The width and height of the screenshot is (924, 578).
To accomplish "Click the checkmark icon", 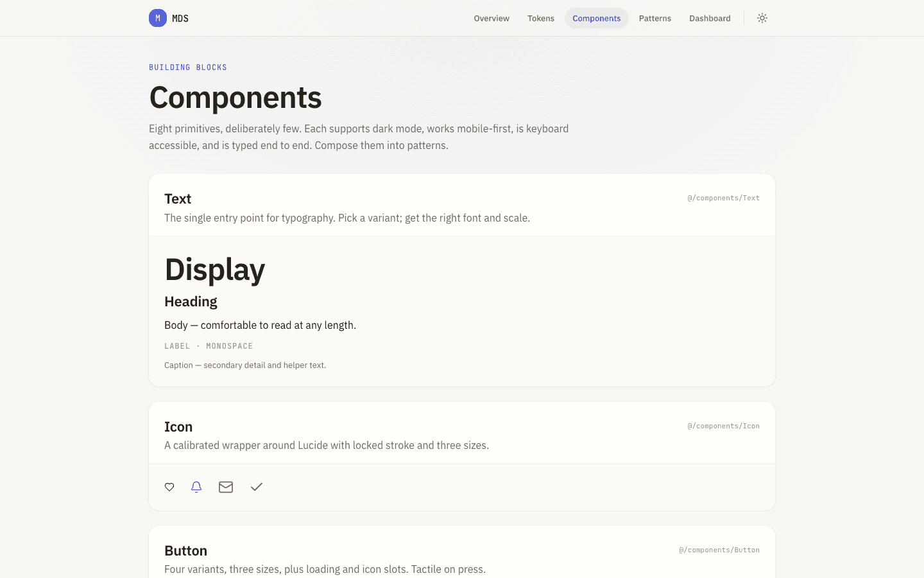I will point(257,487).
